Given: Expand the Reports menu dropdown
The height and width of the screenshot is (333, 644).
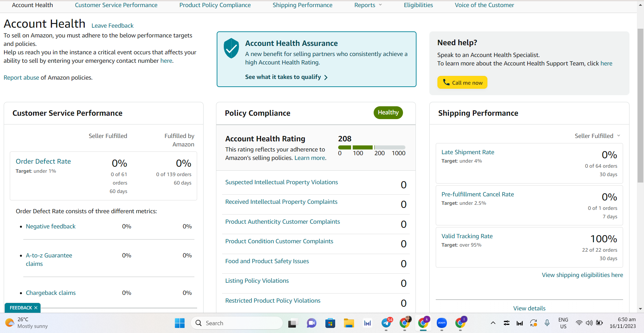Looking at the screenshot, I should point(368,5).
